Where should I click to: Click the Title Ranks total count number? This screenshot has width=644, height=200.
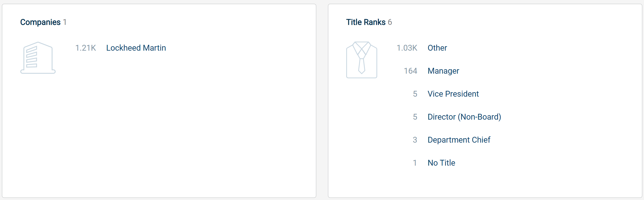click(x=390, y=22)
